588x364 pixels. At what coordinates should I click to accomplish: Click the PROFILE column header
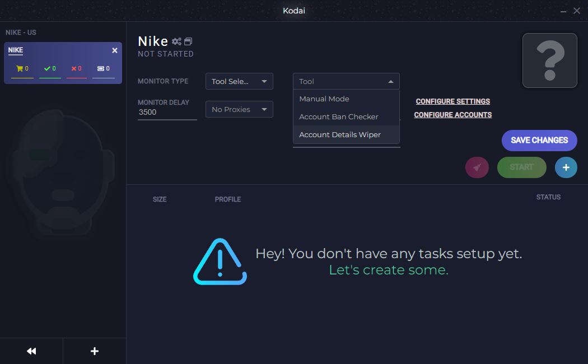(227, 199)
